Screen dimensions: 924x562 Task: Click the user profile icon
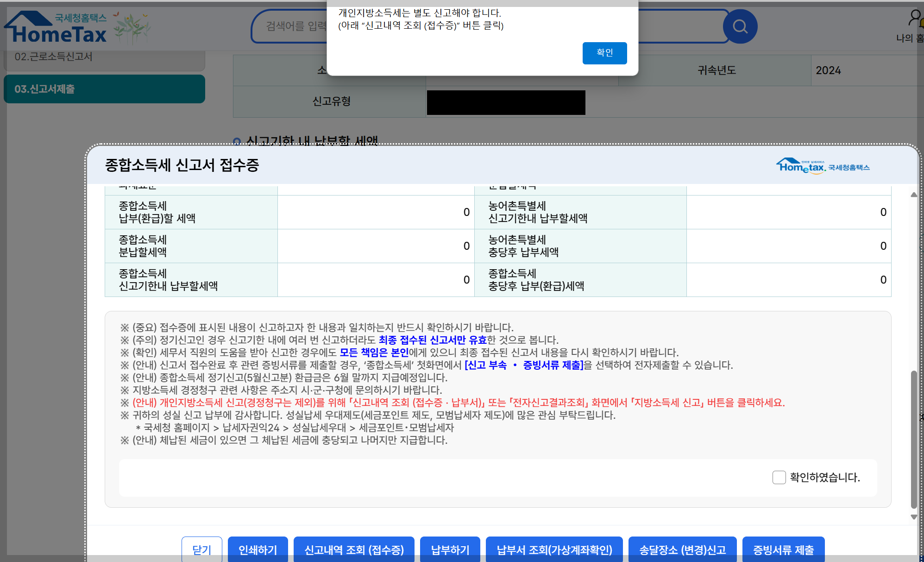click(915, 18)
